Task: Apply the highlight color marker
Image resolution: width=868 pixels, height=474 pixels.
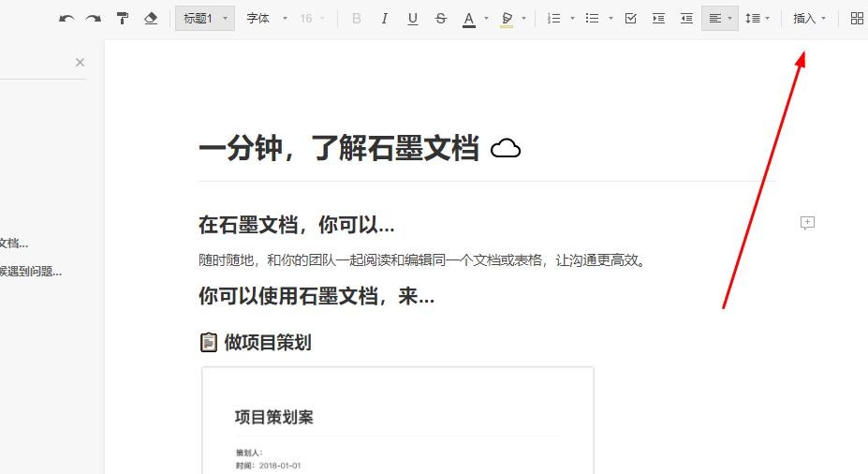Action: coord(507,20)
